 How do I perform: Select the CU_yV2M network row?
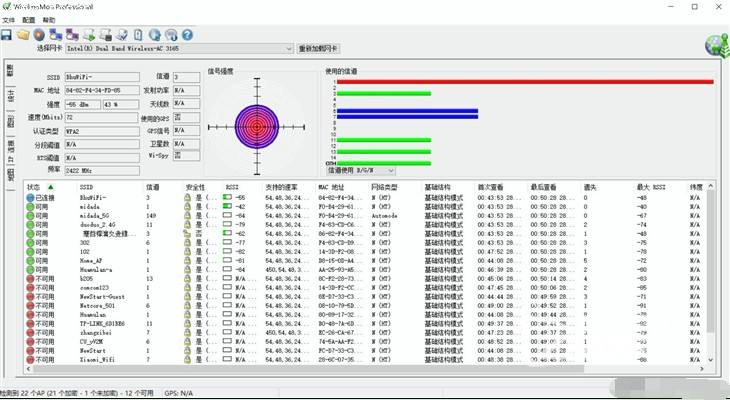coord(365,342)
